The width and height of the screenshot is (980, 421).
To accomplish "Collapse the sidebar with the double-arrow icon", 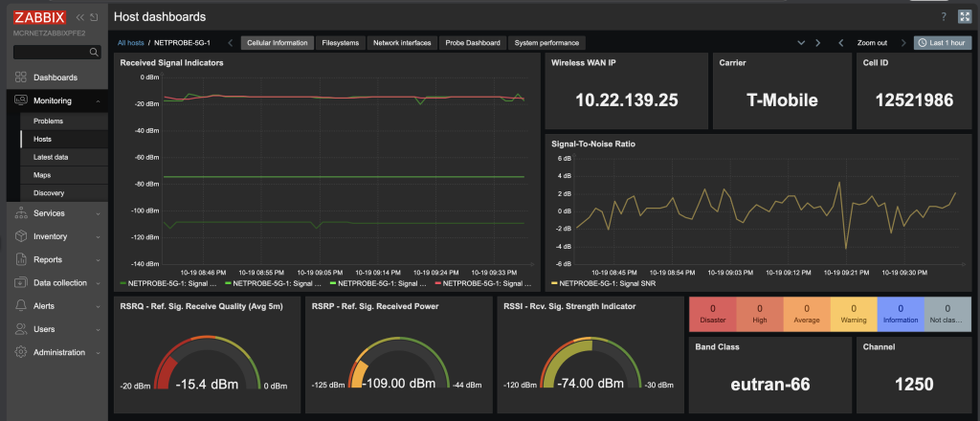I will [79, 17].
